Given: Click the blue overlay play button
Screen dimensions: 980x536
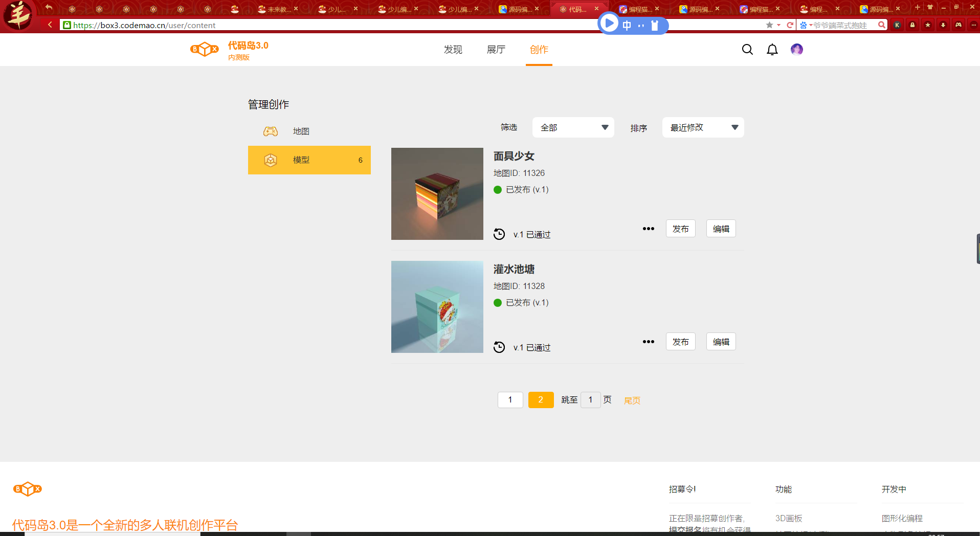Looking at the screenshot, I should [x=609, y=23].
